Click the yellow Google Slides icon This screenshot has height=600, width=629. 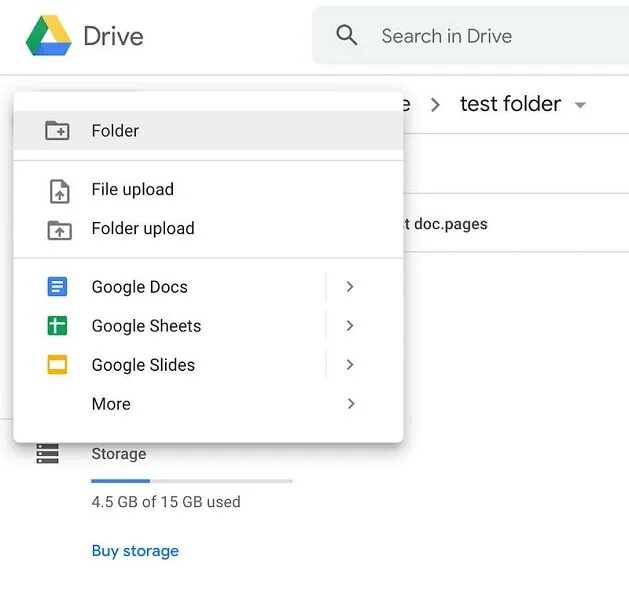tap(57, 364)
